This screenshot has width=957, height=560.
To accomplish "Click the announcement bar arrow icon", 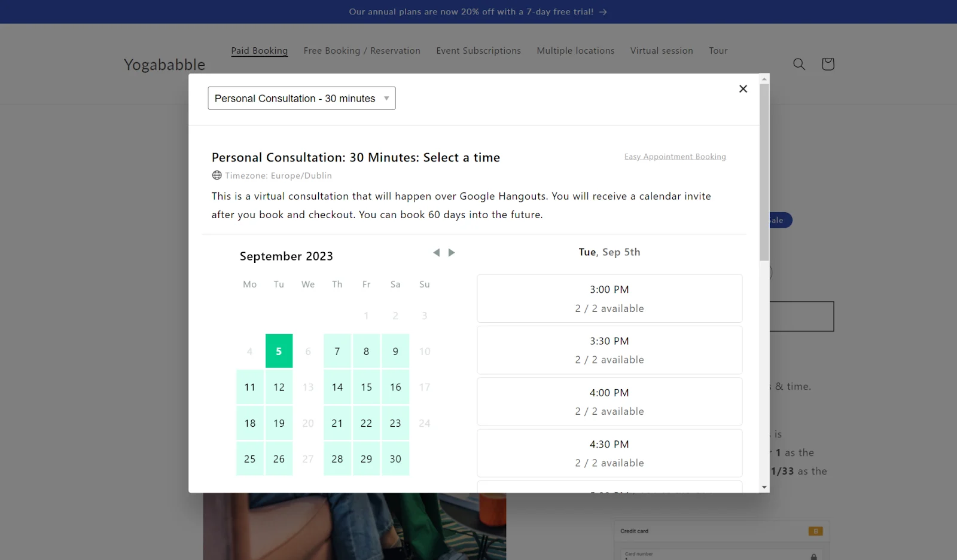I will 603,12.
